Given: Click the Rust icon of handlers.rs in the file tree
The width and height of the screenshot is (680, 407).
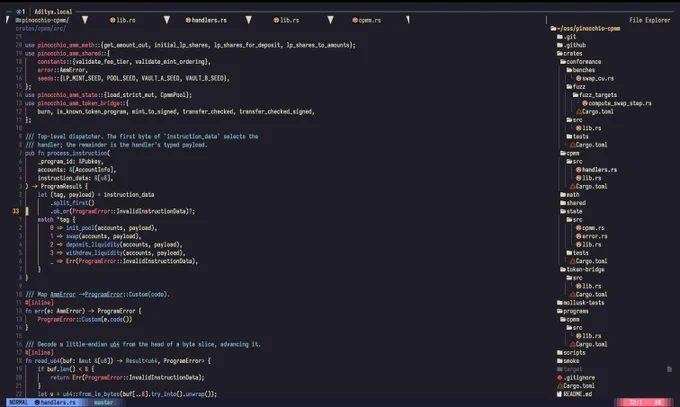Looking at the screenshot, I should coord(579,170).
